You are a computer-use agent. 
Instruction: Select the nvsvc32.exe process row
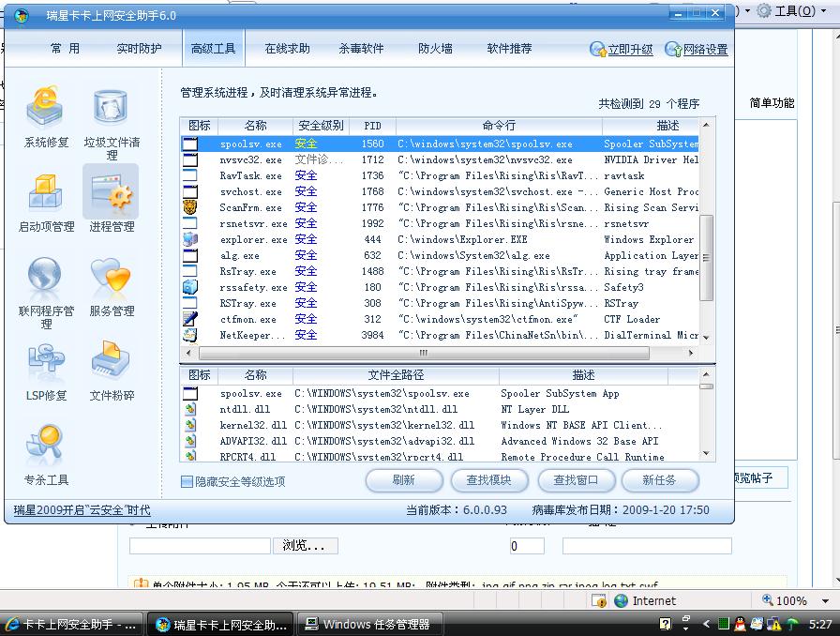(440, 159)
